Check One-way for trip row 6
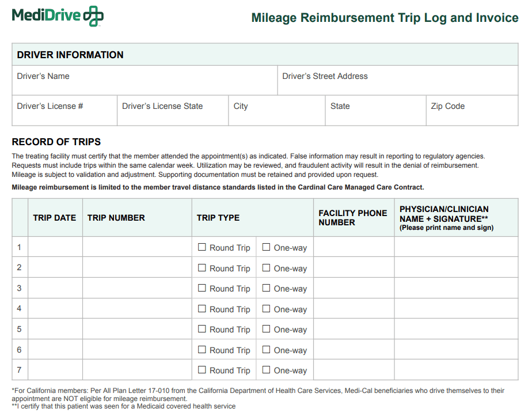Image resolution: width=532 pixels, height=416 pixels. point(267,349)
